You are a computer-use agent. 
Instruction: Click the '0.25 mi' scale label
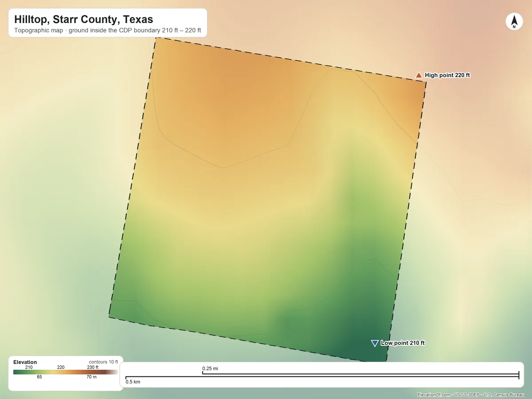210,368
